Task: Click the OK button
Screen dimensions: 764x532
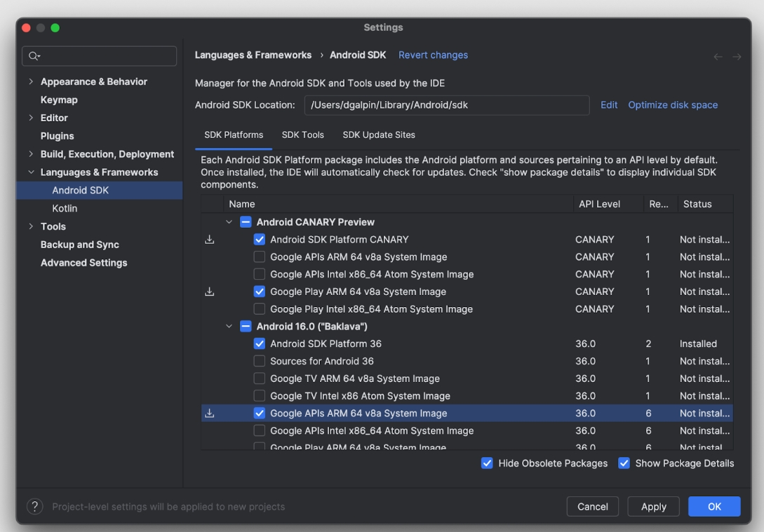Action: 714,507
